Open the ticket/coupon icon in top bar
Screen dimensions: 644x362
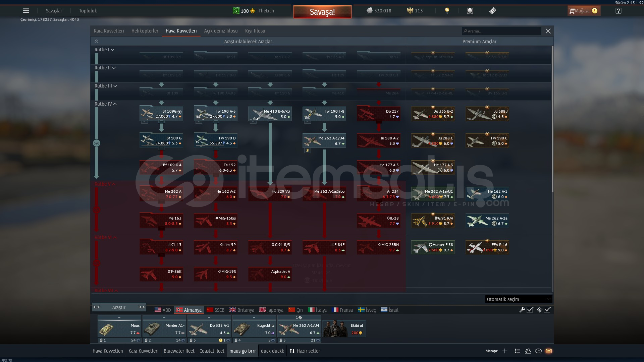492,11
